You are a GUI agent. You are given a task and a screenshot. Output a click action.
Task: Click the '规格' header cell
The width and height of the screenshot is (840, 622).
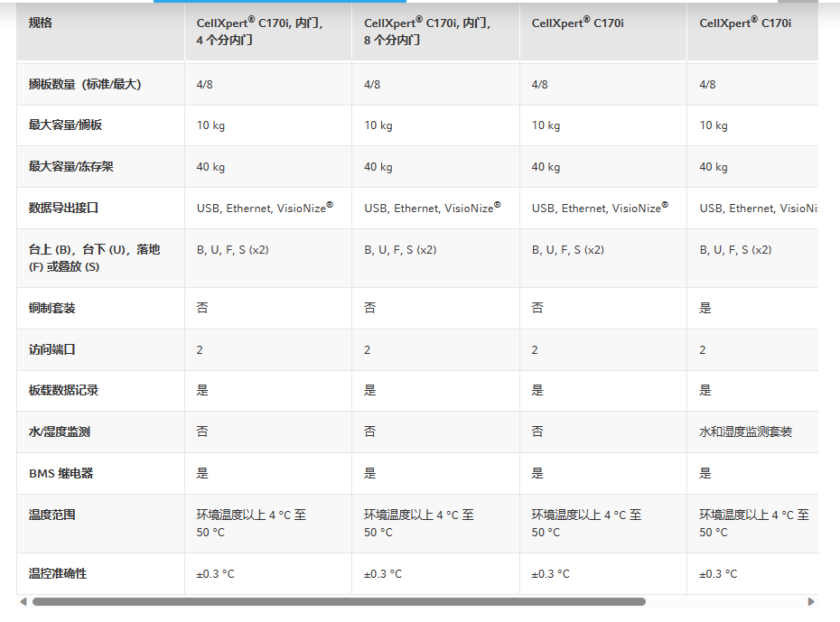click(101, 31)
